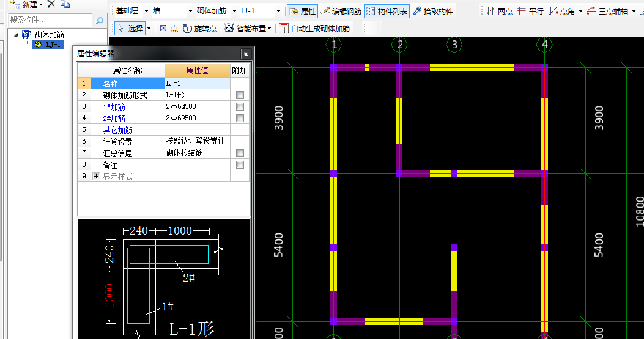644x339 pixels.
Task: Click the 按默认计算设置计 value cell
Action: 197,141
